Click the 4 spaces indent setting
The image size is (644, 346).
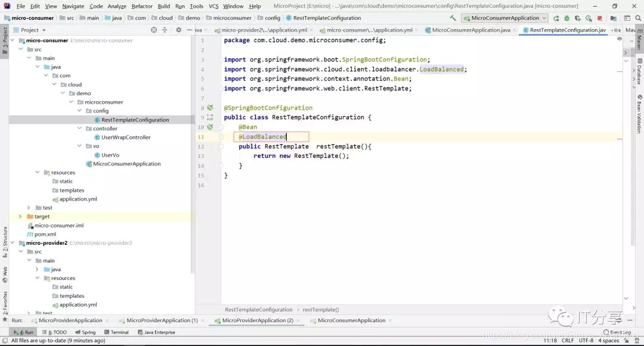(x=608, y=341)
